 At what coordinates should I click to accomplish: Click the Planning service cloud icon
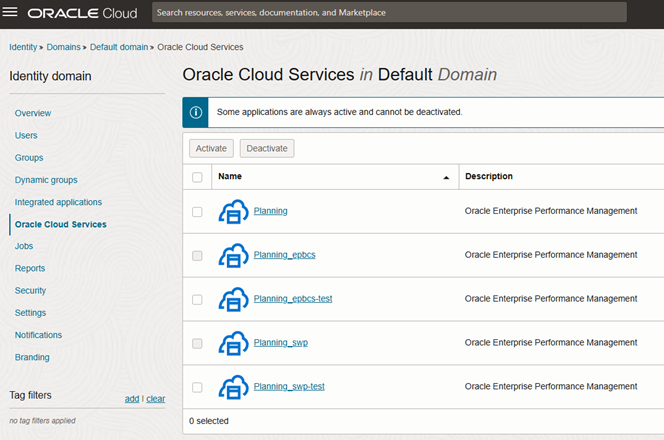click(233, 212)
